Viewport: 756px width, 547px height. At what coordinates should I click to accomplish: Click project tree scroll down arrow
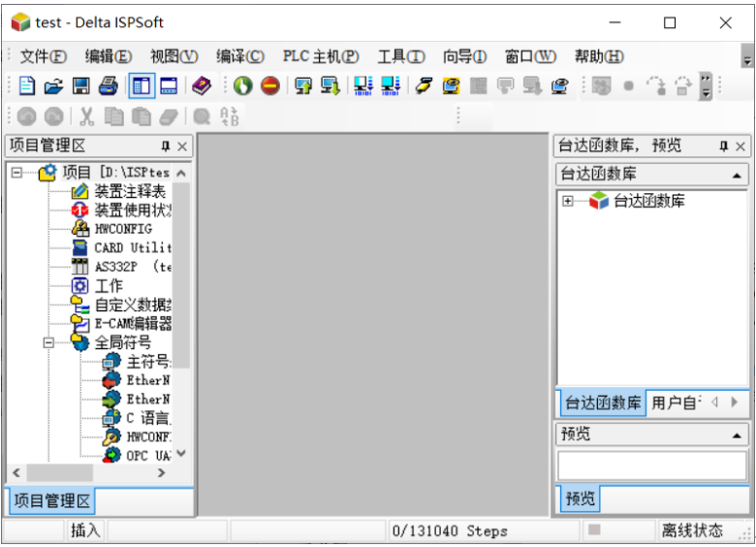point(181,453)
